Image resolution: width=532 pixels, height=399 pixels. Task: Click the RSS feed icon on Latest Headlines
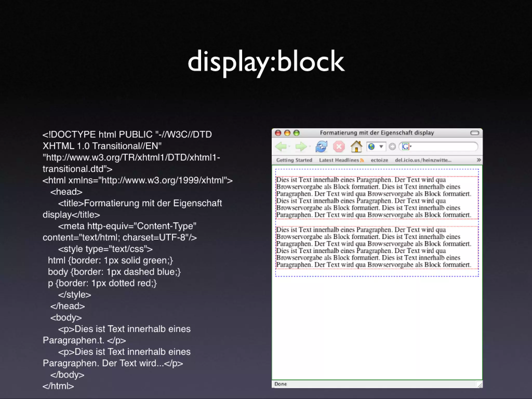coord(362,160)
